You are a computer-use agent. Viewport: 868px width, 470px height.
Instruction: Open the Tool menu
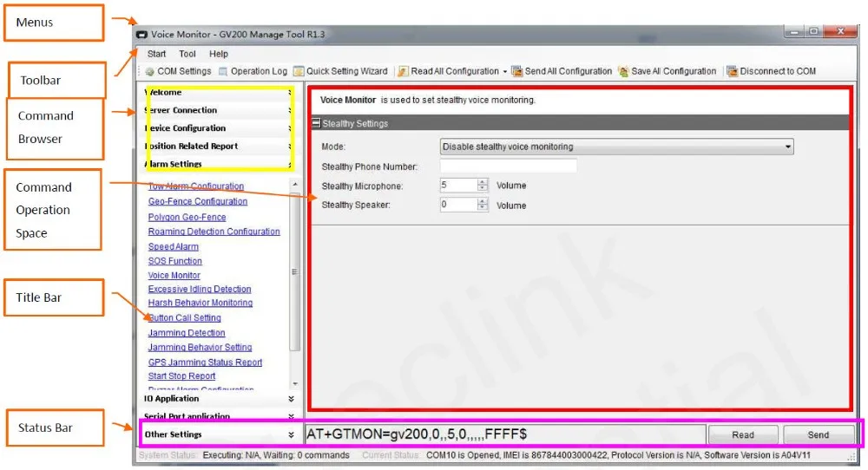pos(187,54)
